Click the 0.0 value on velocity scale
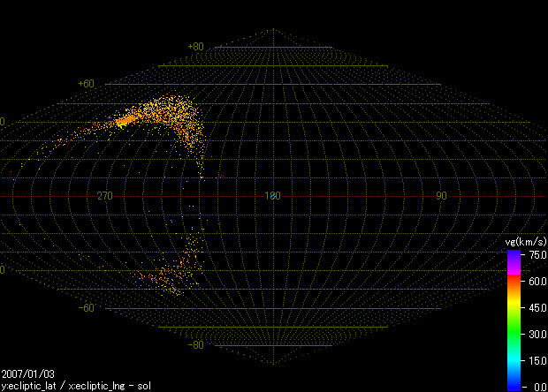 (537, 387)
